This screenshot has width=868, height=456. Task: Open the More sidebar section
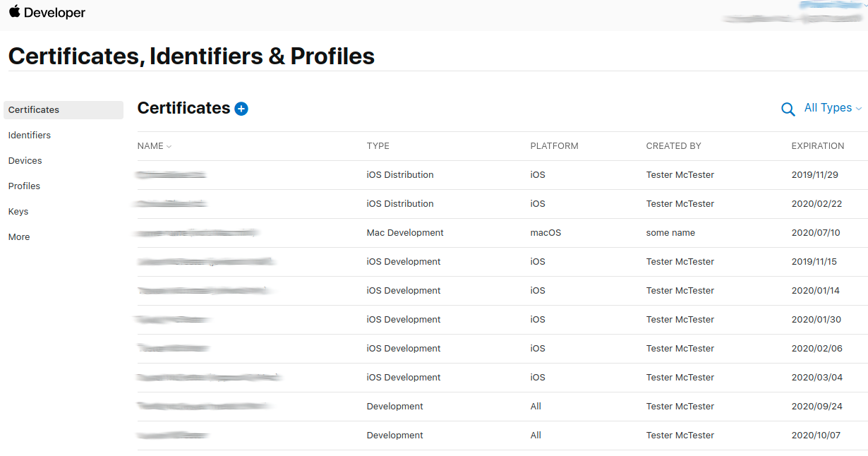pos(18,236)
